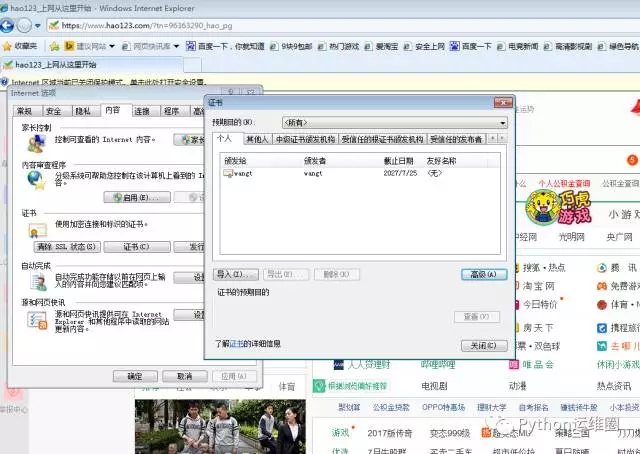
Task: Click the browser Back arrow button
Action: (x=7, y=26)
